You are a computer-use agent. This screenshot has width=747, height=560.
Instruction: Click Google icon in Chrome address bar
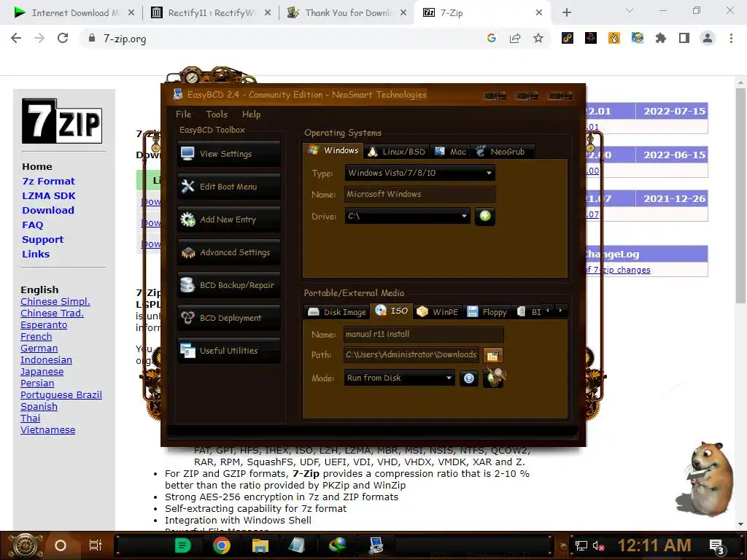click(x=492, y=38)
